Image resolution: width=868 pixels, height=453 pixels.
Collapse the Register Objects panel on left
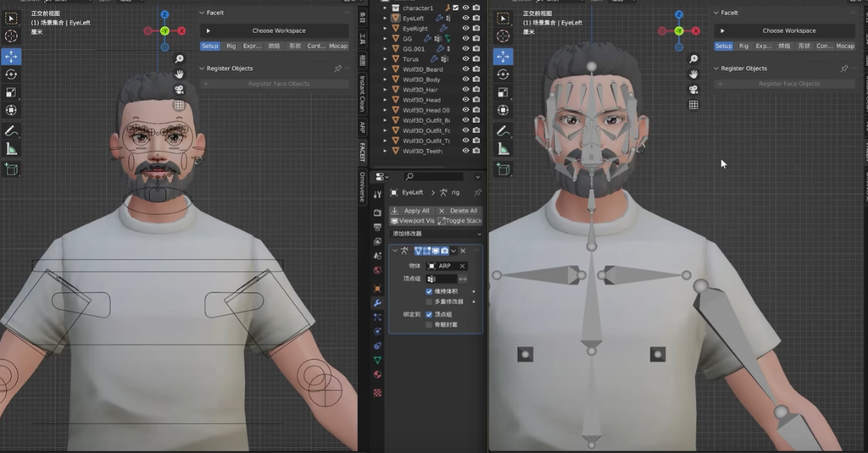coord(202,69)
